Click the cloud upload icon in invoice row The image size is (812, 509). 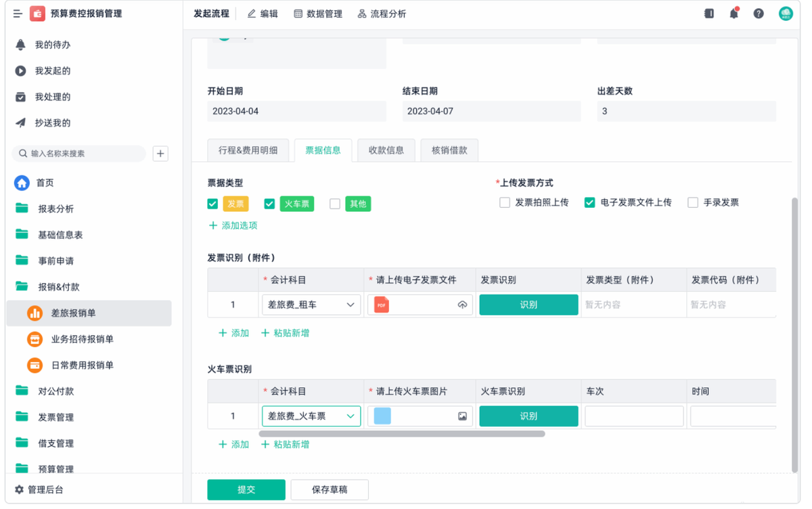click(x=462, y=305)
